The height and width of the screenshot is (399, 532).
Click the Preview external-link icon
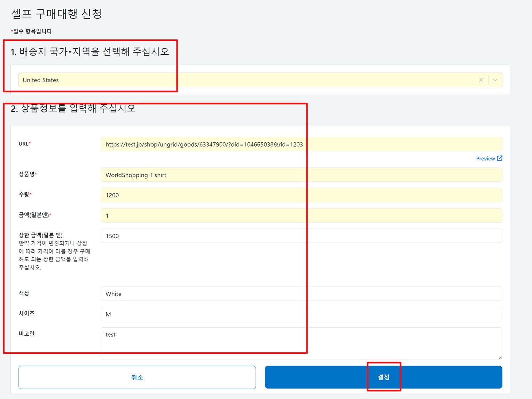[x=500, y=158]
